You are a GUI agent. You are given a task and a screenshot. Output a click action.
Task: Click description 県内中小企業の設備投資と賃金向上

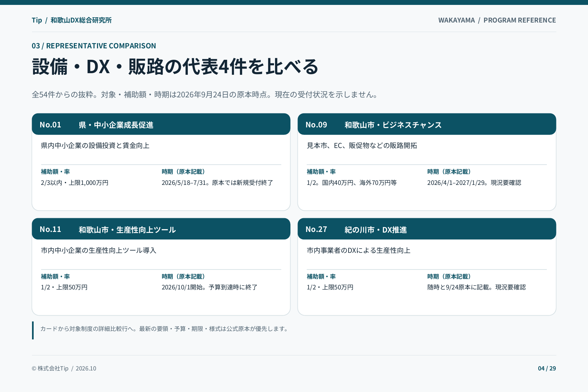click(95, 146)
